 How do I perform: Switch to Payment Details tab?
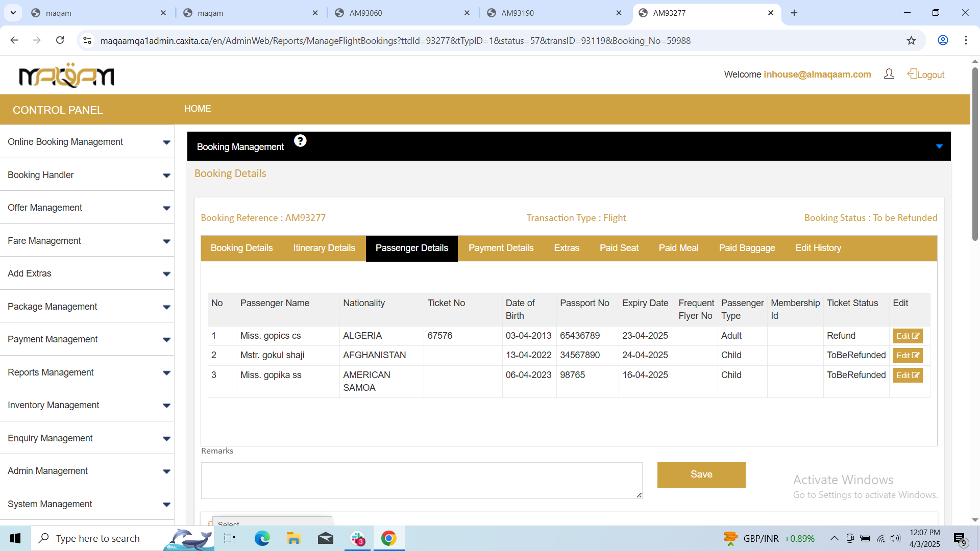(501, 248)
